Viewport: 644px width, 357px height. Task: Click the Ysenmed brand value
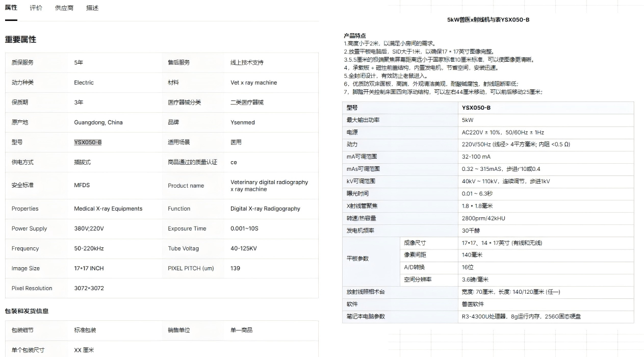[243, 122]
